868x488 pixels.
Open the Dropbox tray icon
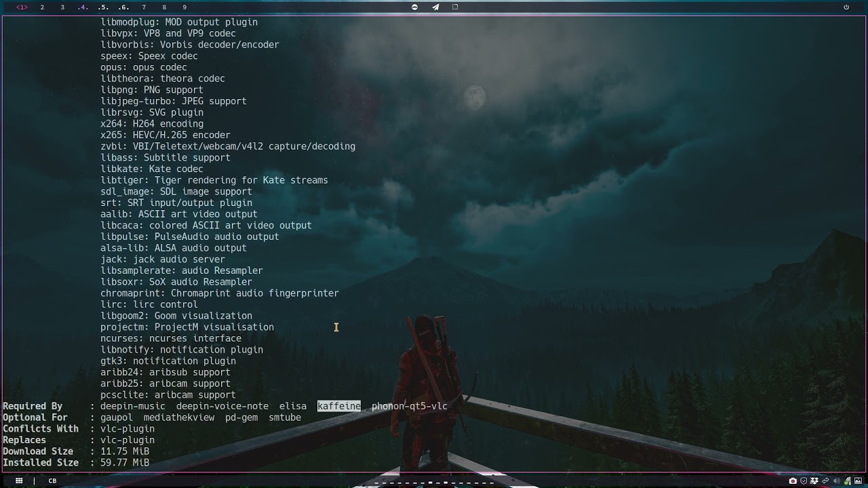coord(814,481)
